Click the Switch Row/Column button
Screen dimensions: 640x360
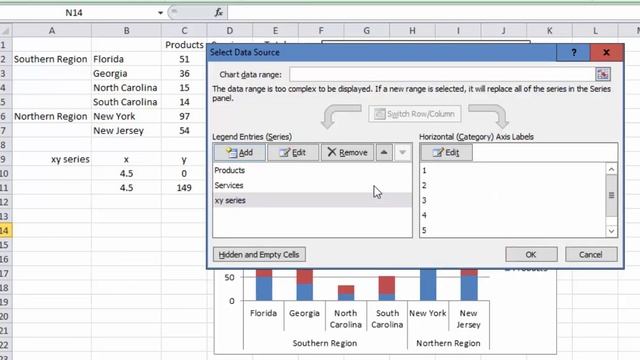coord(415,114)
